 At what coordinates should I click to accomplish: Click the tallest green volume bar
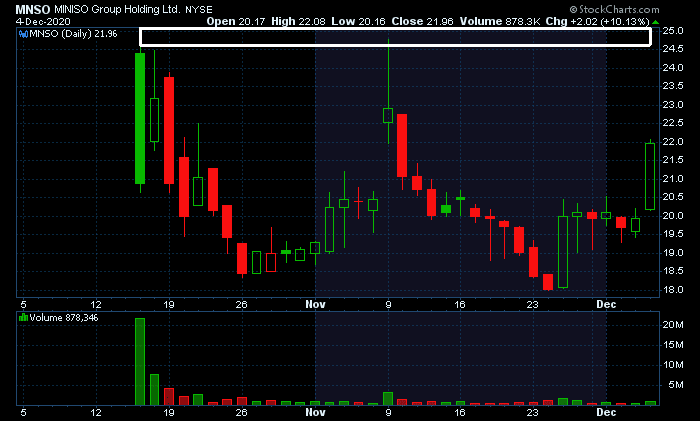coord(140,362)
